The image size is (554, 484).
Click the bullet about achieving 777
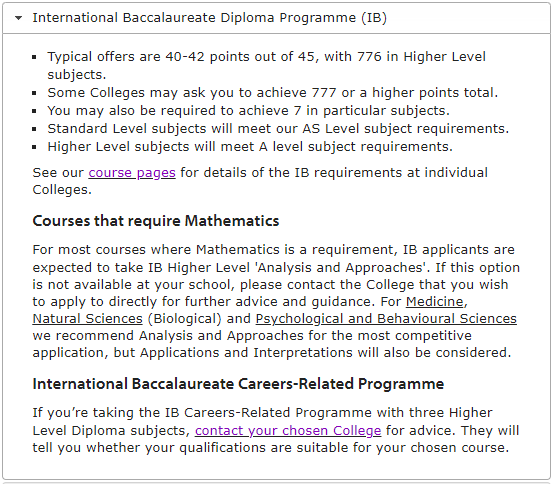pyautogui.click(x=273, y=93)
